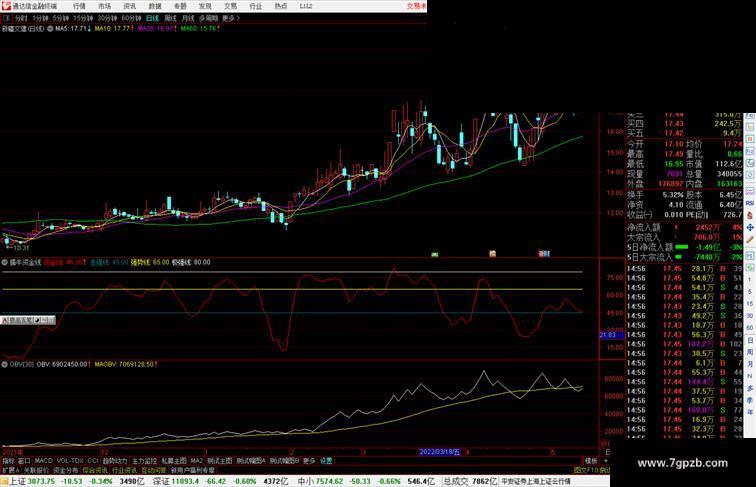
Task: Open the 模板 template button
Action: 591,461
